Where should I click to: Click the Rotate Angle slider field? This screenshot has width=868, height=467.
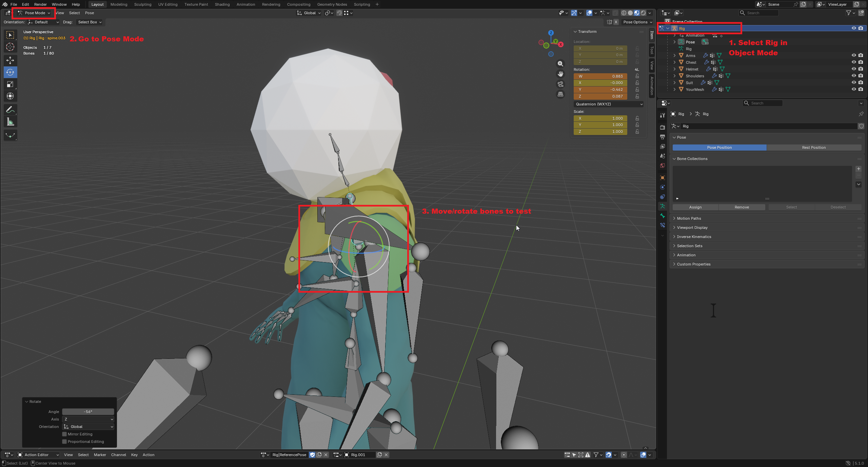pyautogui.click(x=88, y=412)
